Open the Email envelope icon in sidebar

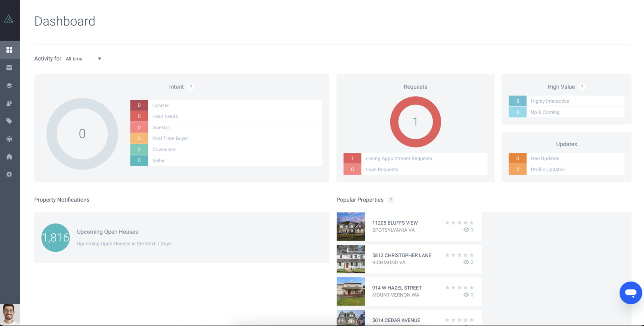[x=9, y=67]
